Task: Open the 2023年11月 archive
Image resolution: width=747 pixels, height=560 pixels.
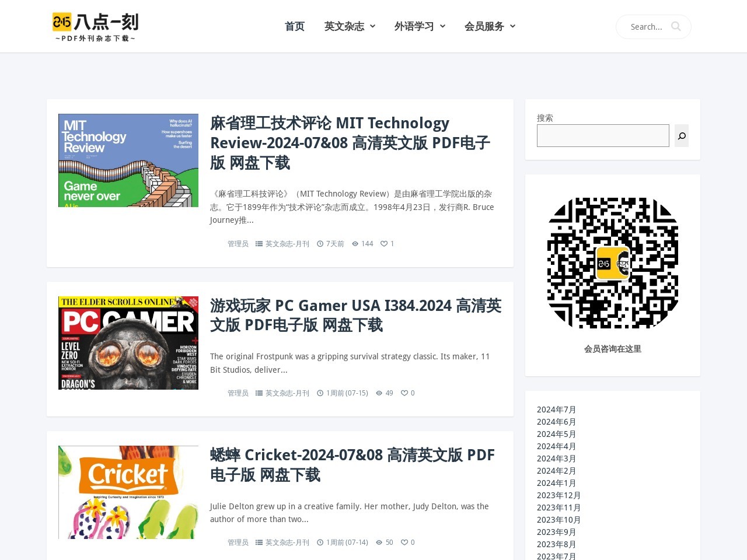Action: click(x=559, y=508)
